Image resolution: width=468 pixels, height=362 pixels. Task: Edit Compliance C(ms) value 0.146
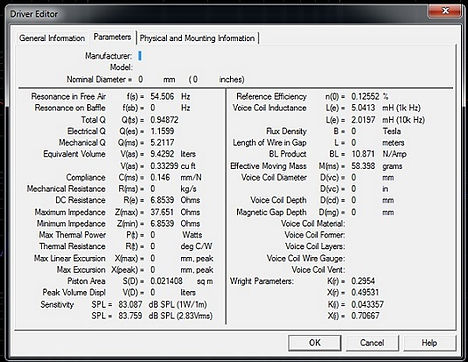click(x=160, y=177)
